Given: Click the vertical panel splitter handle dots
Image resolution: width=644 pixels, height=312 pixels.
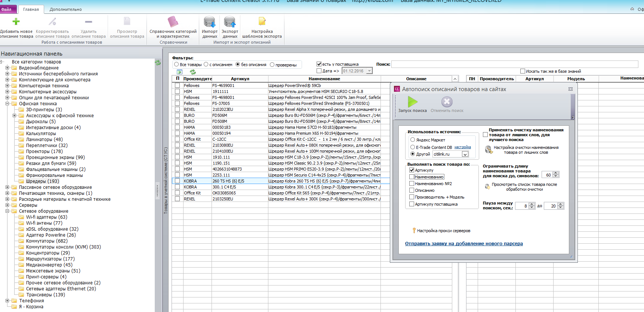Looking at the screenshot, I should tap(157, 191).
